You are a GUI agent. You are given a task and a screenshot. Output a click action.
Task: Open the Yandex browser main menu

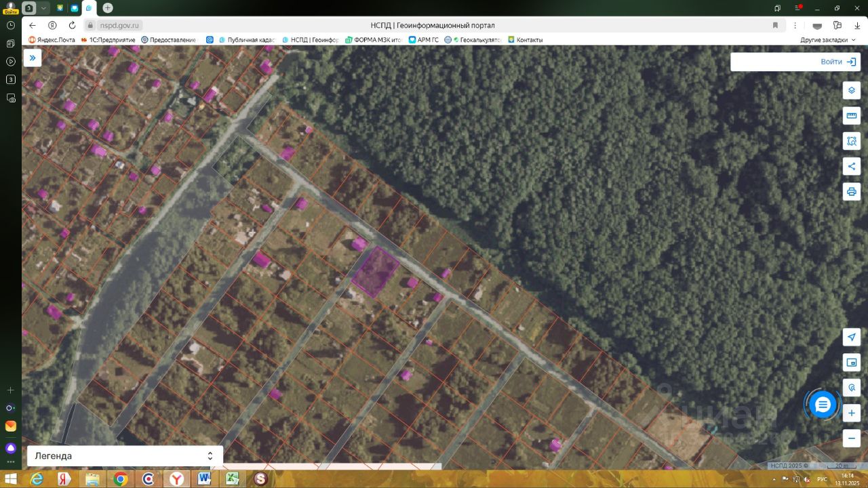pyautogui.click(x=797, y=8)
